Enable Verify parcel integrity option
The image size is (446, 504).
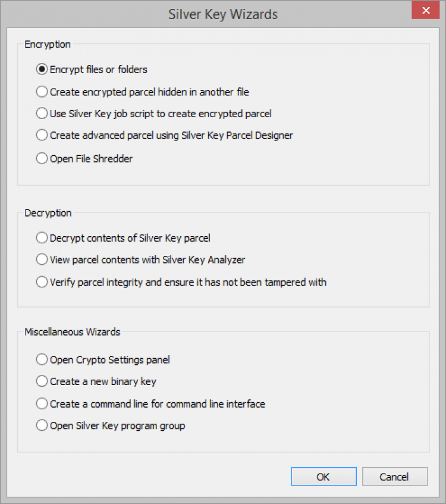(x=42, y=282)
